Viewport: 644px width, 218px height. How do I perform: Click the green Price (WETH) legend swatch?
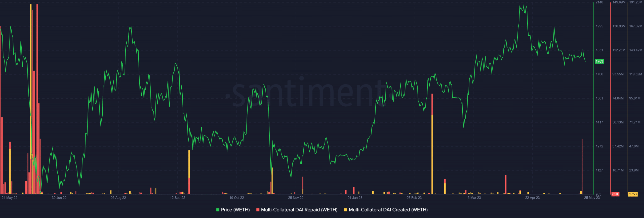click(x=218, y=210)
